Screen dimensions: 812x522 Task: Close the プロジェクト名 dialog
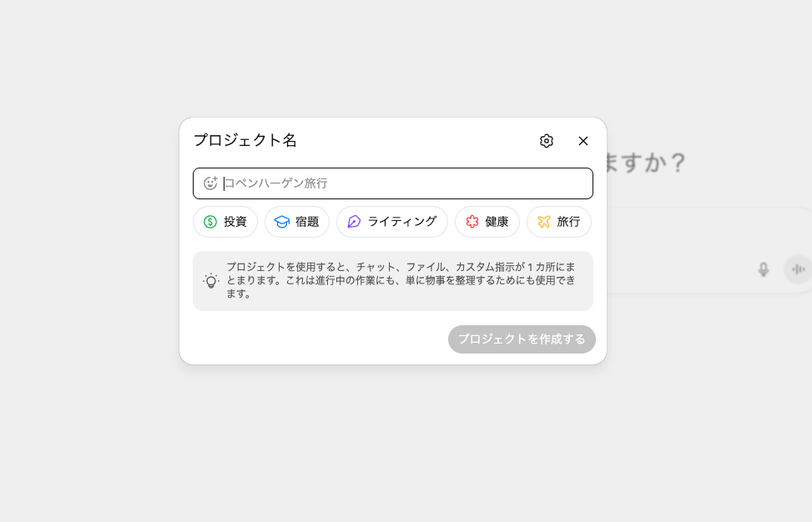coord(583,141)
